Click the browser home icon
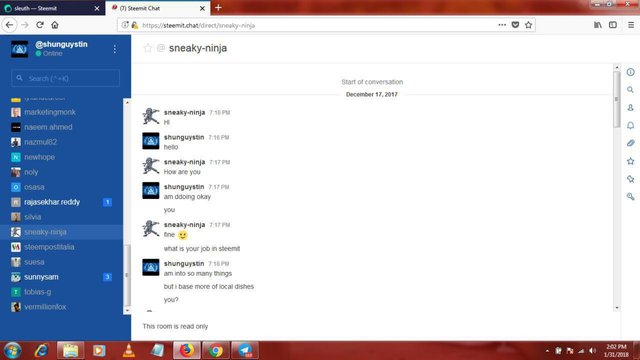Image resolution: width=640 pixels, height=360 pixels. pos(55,25)
